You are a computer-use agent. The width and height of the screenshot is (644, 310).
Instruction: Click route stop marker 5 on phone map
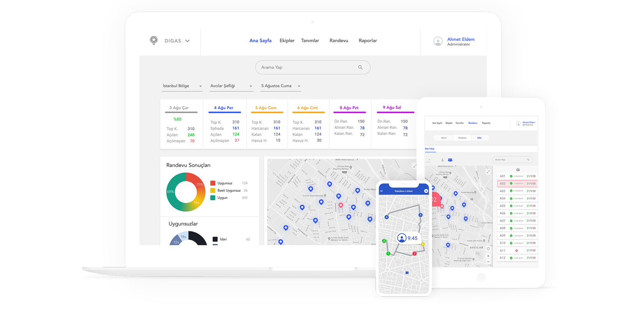click(x=420, y=215)
